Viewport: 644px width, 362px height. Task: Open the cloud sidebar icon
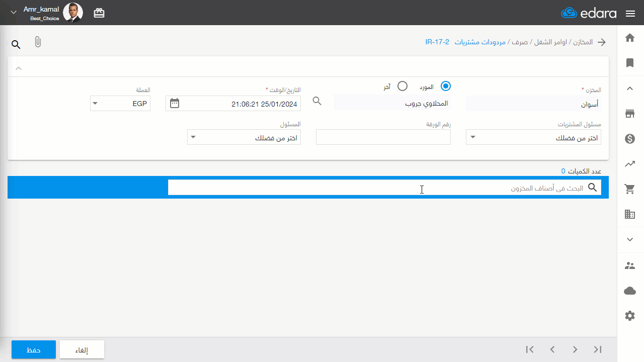click(629, 291)
